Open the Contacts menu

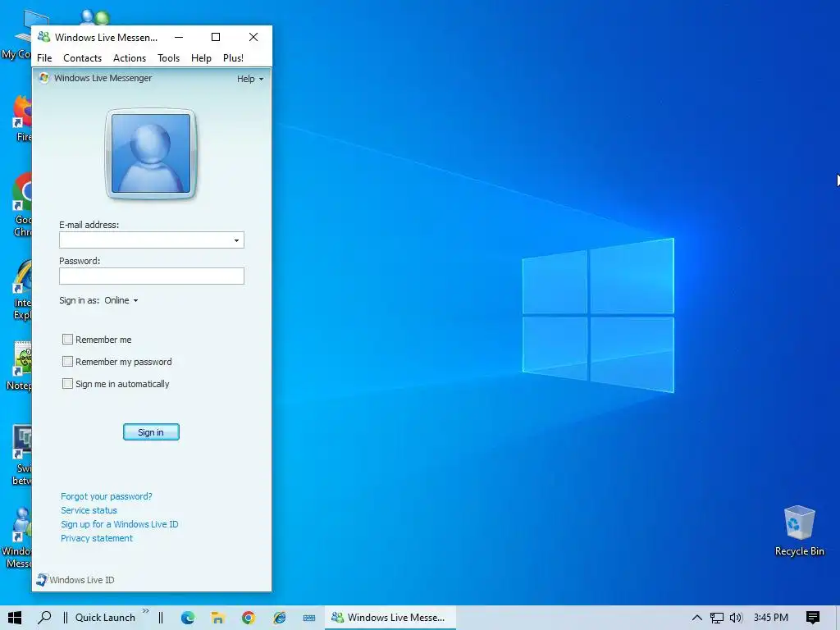[x=83, y=58]
